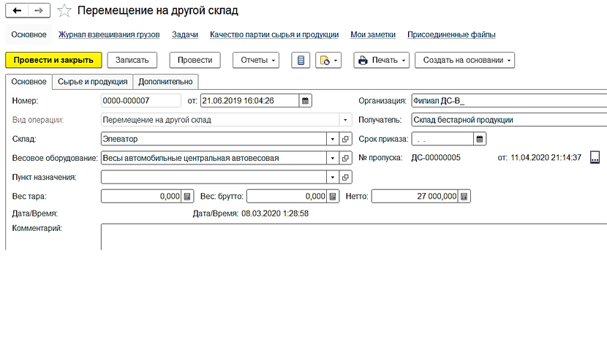Screen dimensions: 607x364
Task: Click Провести и закрыть button
Action: (53, 61)
